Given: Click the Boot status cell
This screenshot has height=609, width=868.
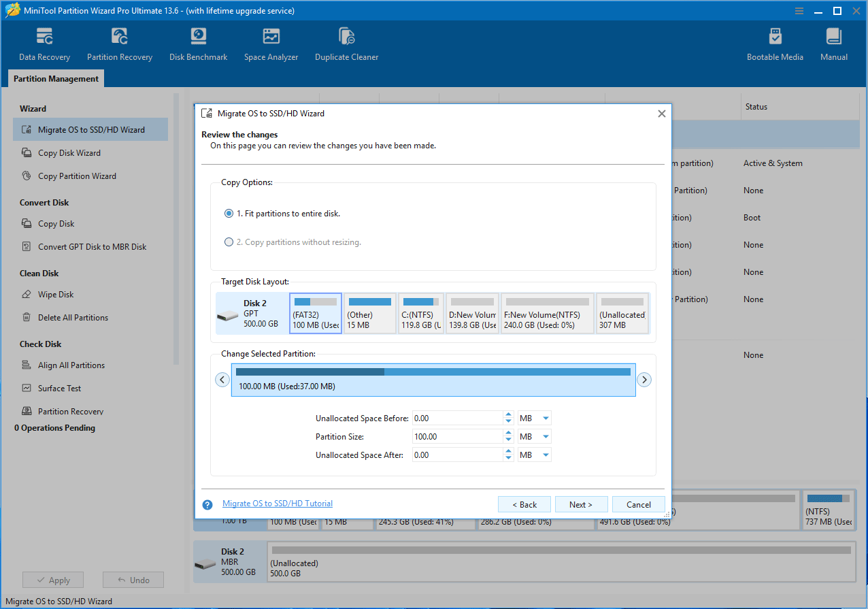Looking at the screenshot, I should coord(752,218).
